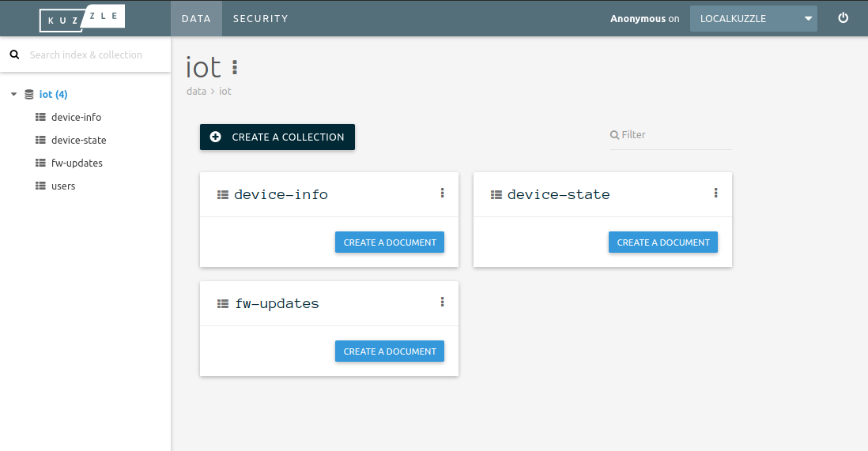Click the logout power icon
This screenshot has height=451, width=868.
[843, 18]
